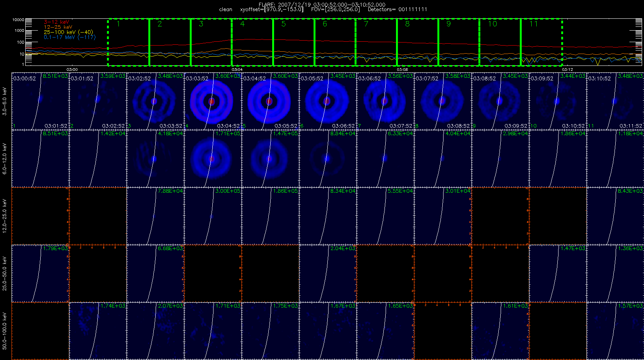Open the 3.0-6.0 keV image starting 03:03:52
644x360 pixels.
(x=213, y=101)
